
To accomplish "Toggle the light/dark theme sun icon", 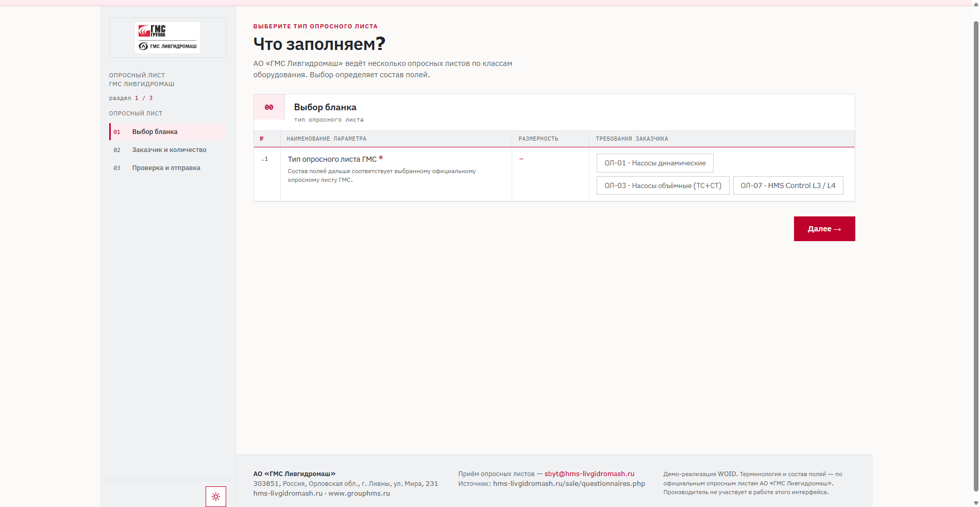I will click(216, 497).
